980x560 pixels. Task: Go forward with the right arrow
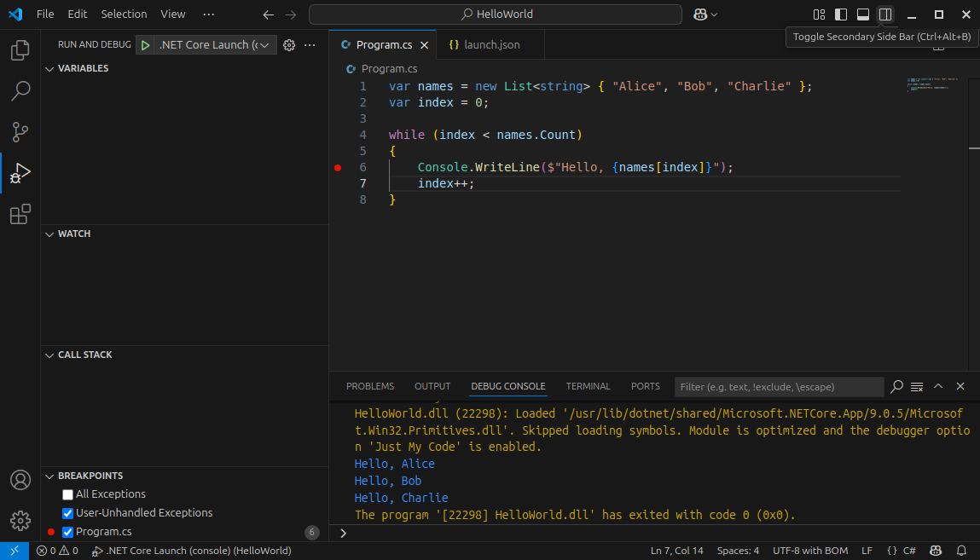291,14
